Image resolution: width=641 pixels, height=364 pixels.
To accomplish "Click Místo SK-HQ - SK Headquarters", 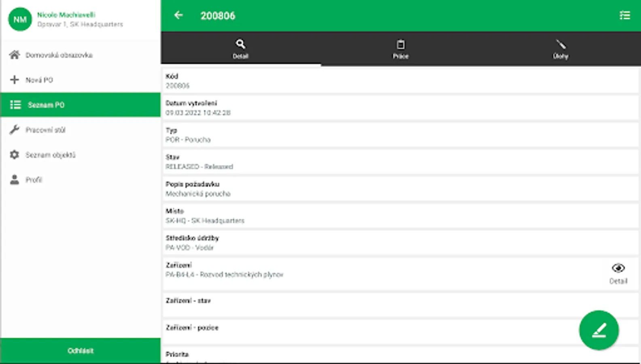I will [400, 216].
